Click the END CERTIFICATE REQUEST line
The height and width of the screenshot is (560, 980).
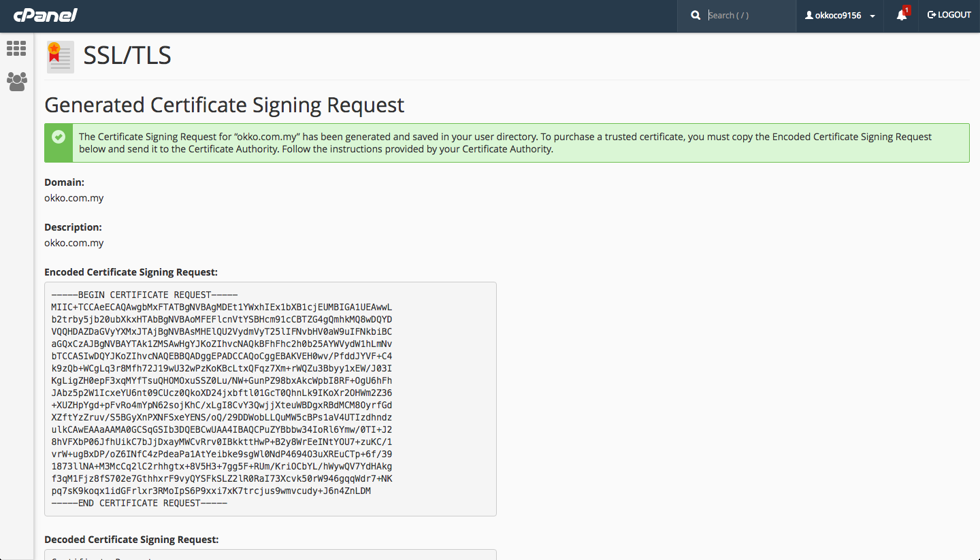click(139, 503)
